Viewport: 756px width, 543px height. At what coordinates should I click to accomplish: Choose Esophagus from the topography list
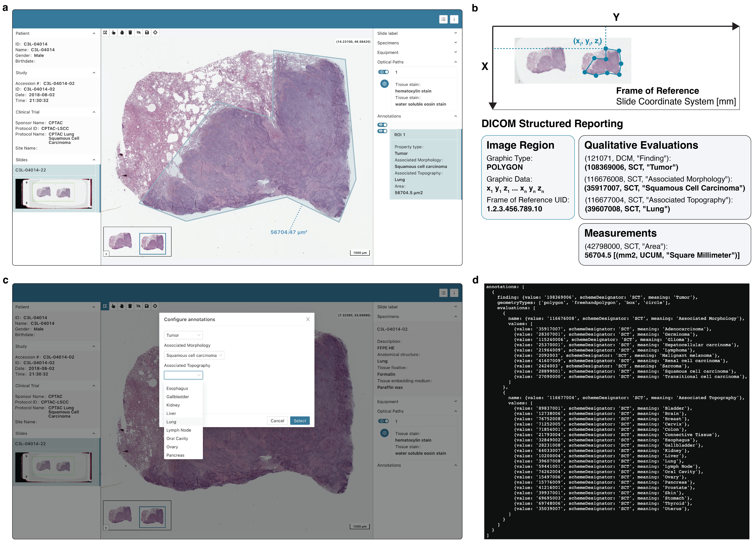pyautogui.click(x=183, y=388)
